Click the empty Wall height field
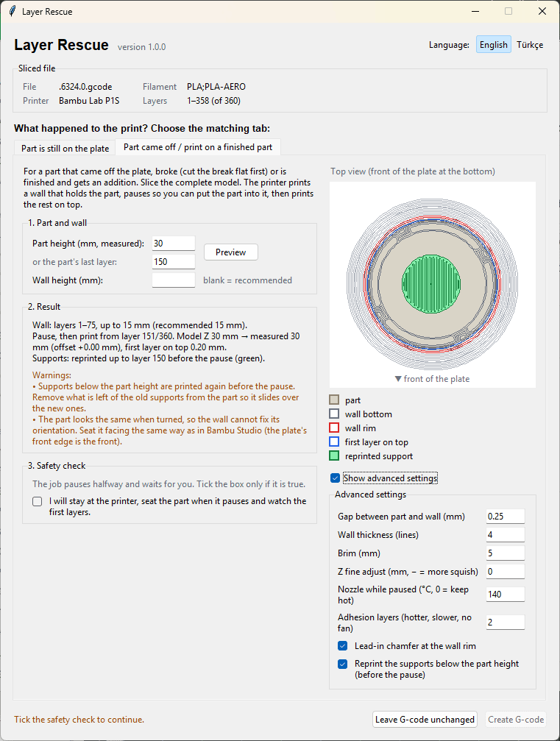 (174, 280)
